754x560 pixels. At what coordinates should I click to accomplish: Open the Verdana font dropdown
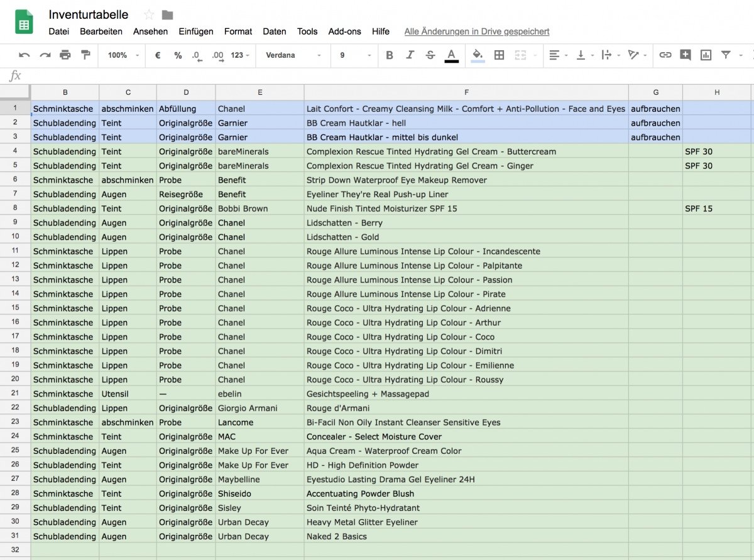[x=293, y=55]
